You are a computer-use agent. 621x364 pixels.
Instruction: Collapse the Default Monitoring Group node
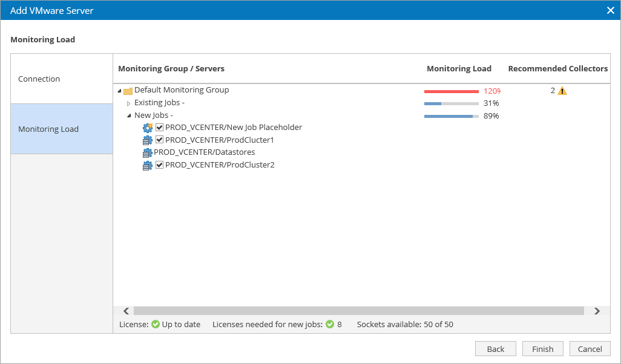click(x=120, y=91)
